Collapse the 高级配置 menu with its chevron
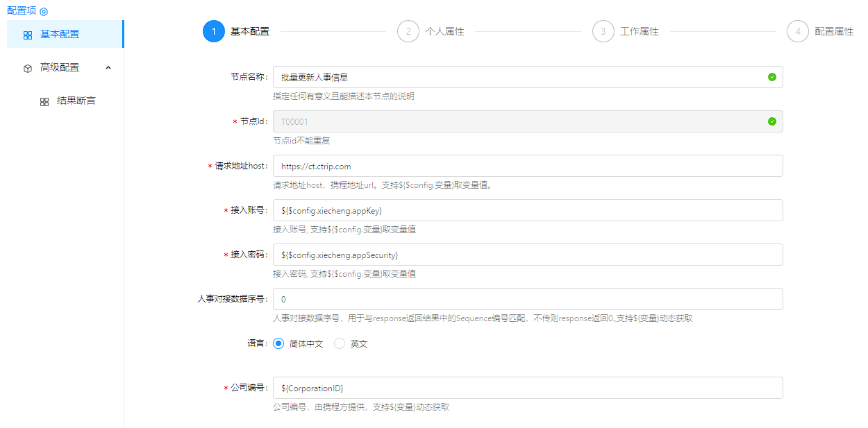The height and width of the screenshot is (428, 868). (x=108, y=67)
